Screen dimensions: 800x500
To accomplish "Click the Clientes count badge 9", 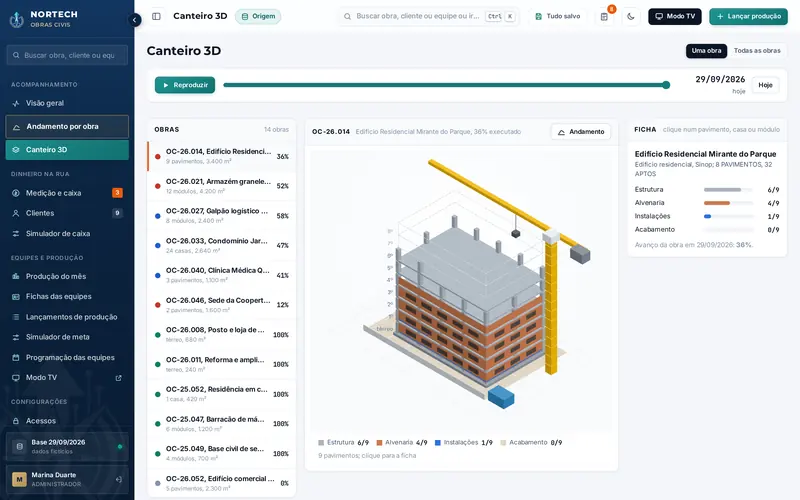I will [117, 213].
